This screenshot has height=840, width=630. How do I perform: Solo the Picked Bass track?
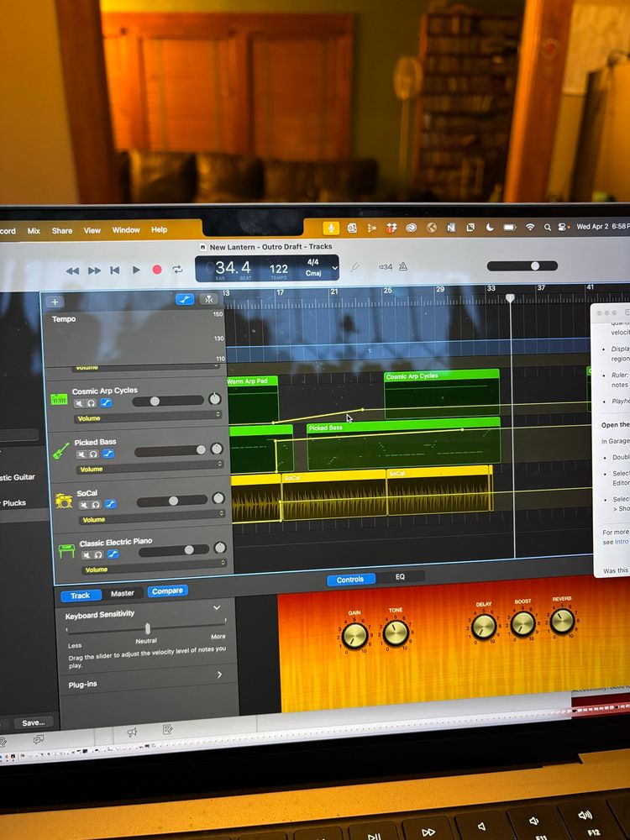tap(93, 454)
